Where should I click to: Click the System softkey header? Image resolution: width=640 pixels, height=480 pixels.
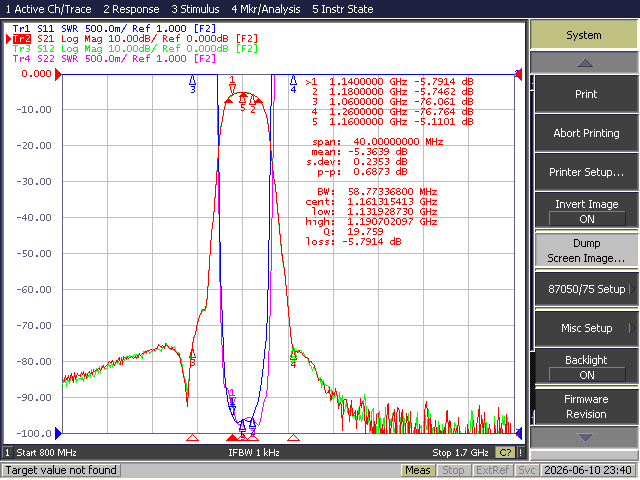[584, 35]
